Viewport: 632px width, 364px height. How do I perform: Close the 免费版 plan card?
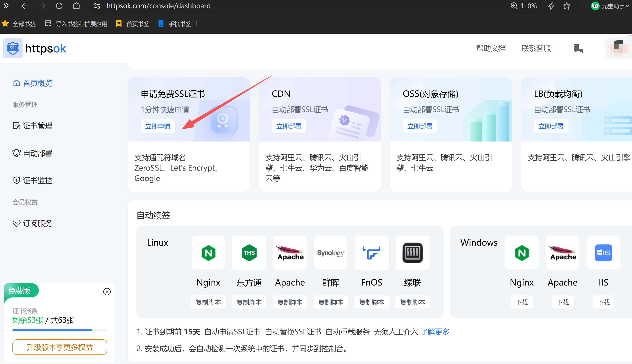(x=107, y=291)
